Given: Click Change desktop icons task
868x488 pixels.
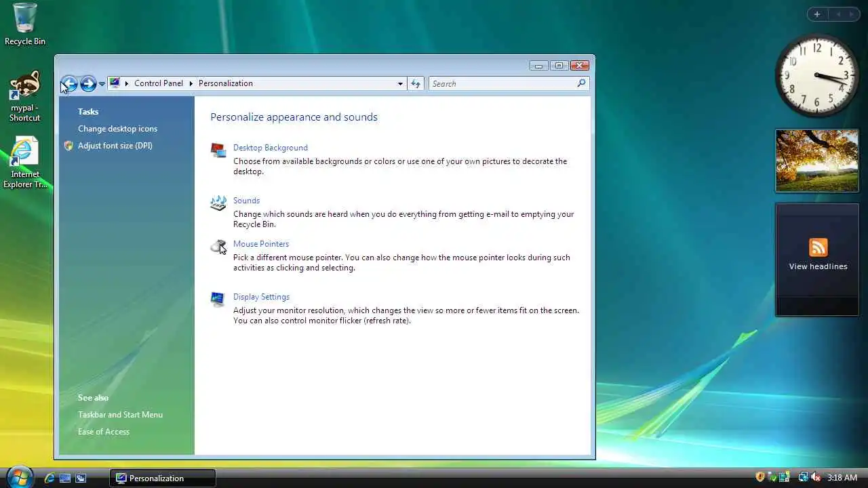Looking at the screenshot, I should (117, 129).
